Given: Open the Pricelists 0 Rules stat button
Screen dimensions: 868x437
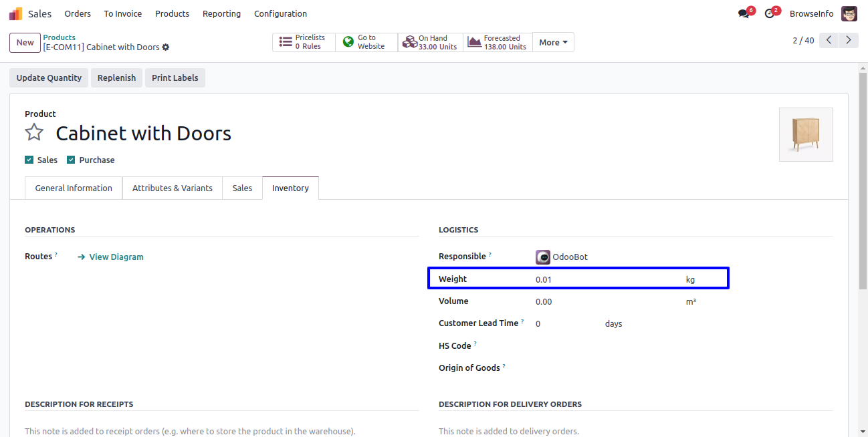Looking at the screenshot, I should [304, 42].
